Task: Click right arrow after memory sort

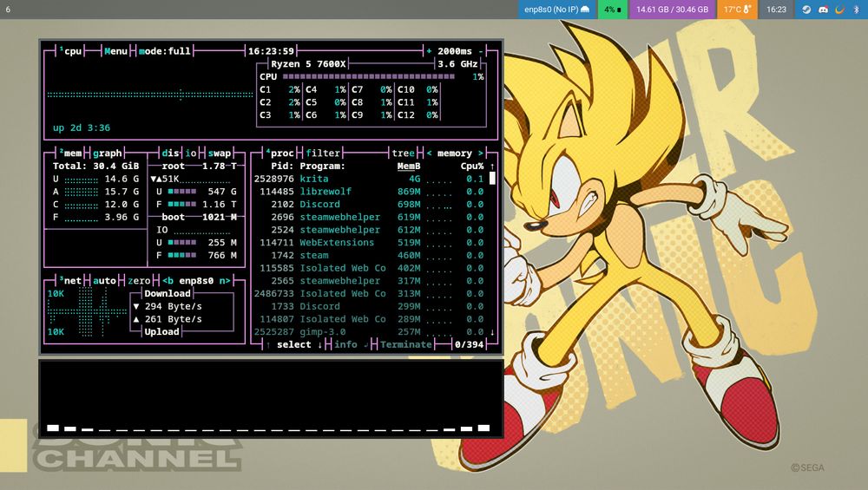Action: click(481, 154)
